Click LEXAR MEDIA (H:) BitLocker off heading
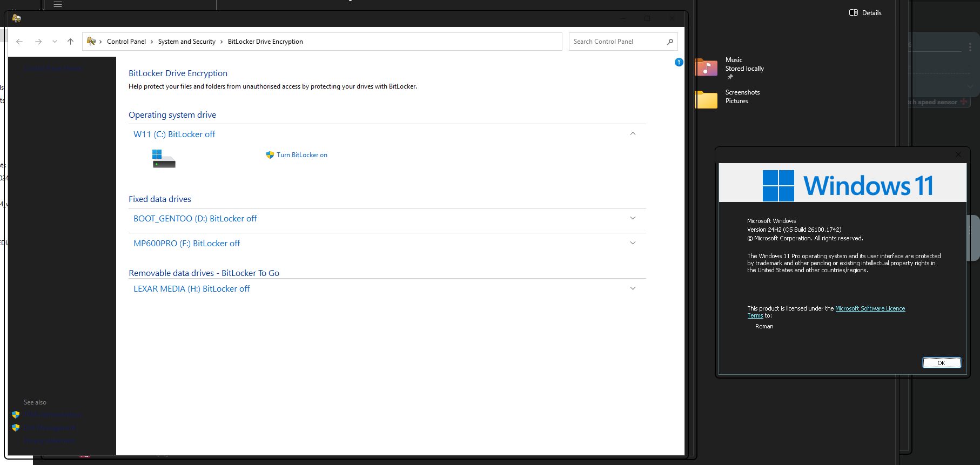The width and height of the screenshot is (980, 465). point(191,289)
